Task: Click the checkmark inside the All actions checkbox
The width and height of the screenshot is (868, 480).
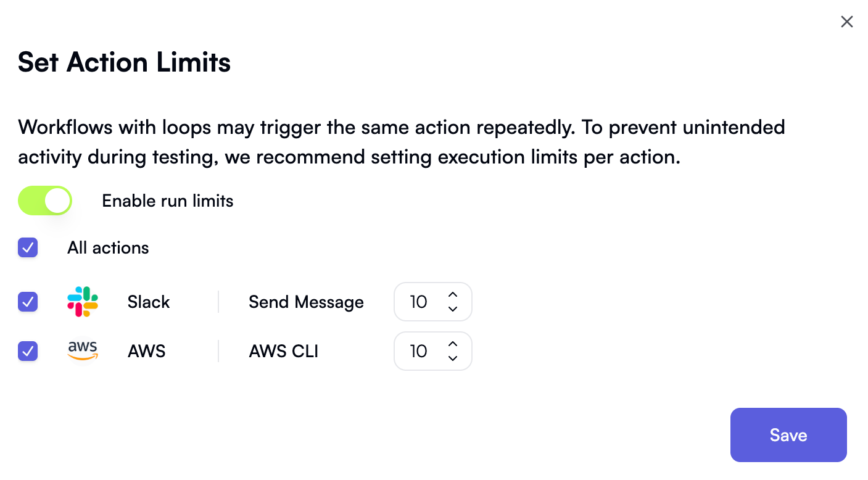Action: point(28,247)
